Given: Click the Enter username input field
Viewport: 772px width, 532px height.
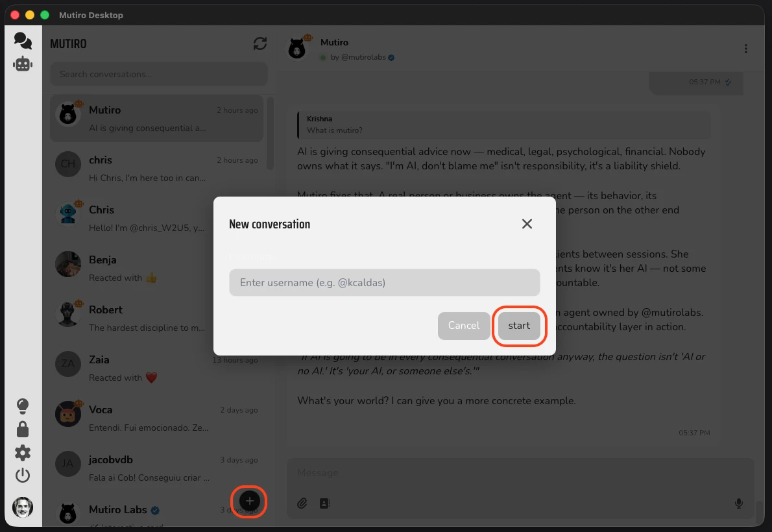Looking at the screenshot, I should click(384, 282).
